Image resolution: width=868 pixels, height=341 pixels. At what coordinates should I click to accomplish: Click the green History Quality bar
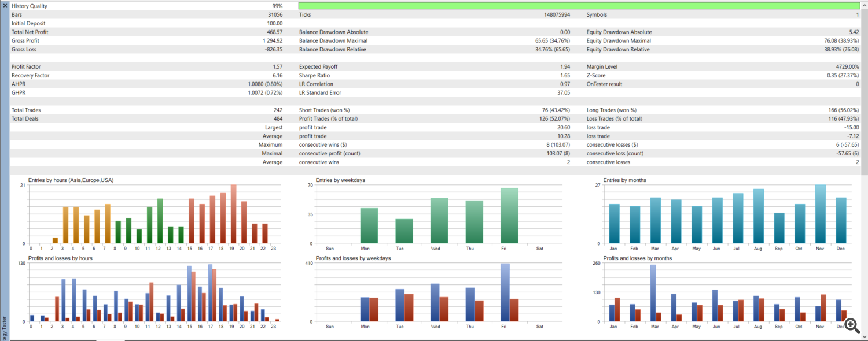[x=579, y=6]
